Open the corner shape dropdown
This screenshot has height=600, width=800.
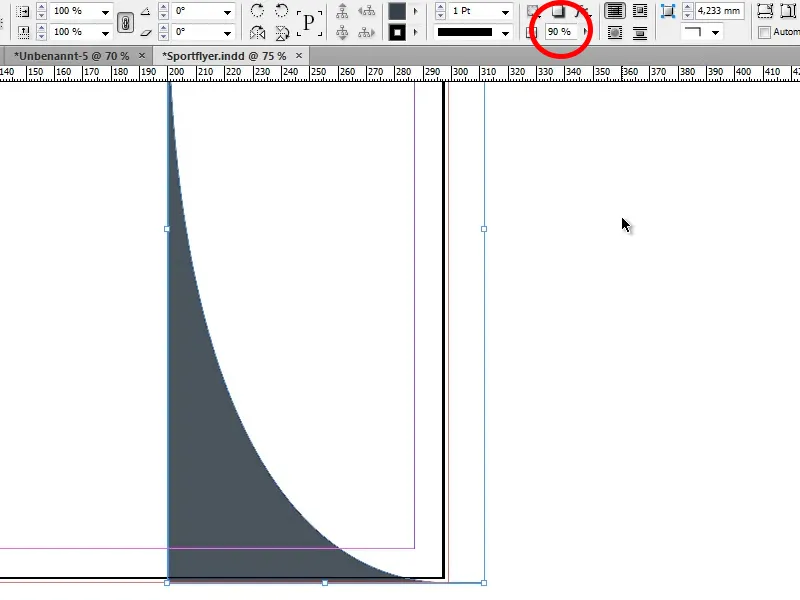click(715, 33)
